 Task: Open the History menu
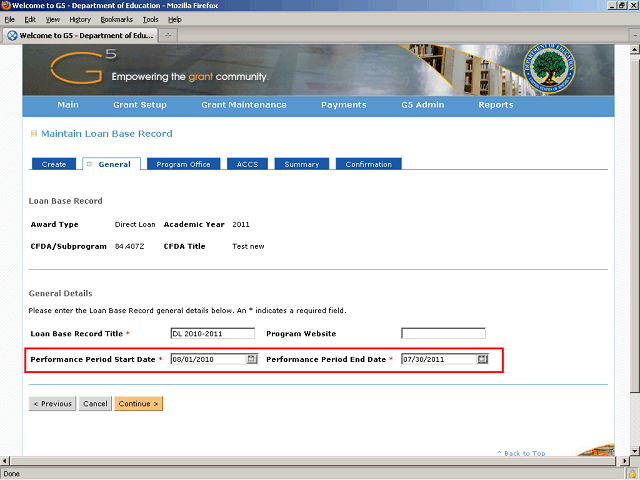coord(80,20)
